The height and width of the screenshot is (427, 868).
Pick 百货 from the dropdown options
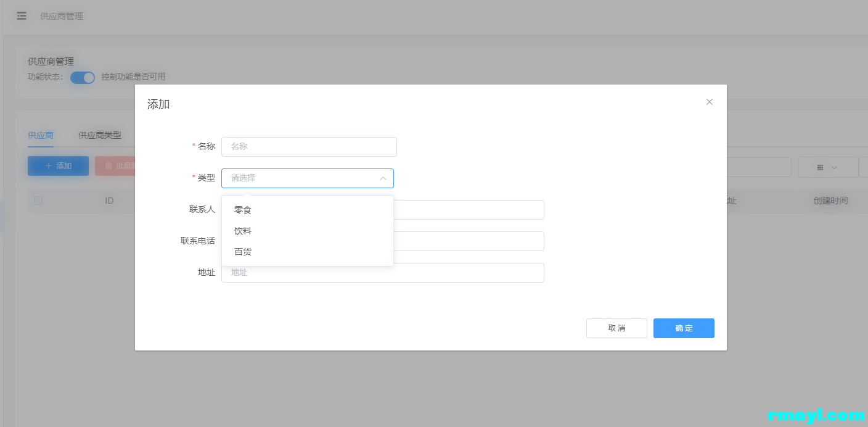point(308,252)
